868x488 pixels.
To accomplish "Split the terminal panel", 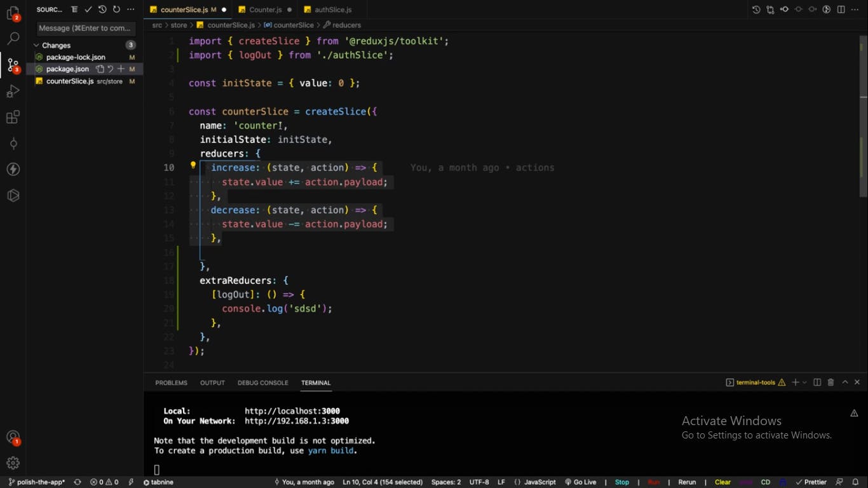I will [817, 383].
